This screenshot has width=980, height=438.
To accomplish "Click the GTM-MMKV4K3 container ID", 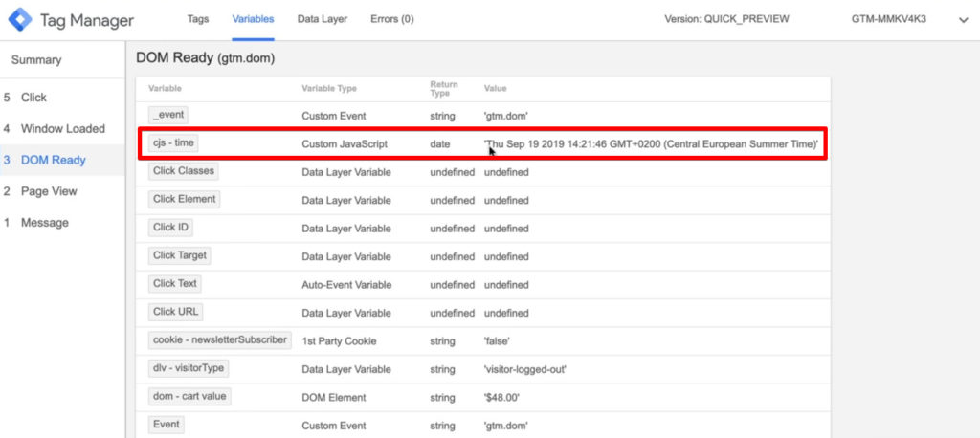I will tap(889, 19).
